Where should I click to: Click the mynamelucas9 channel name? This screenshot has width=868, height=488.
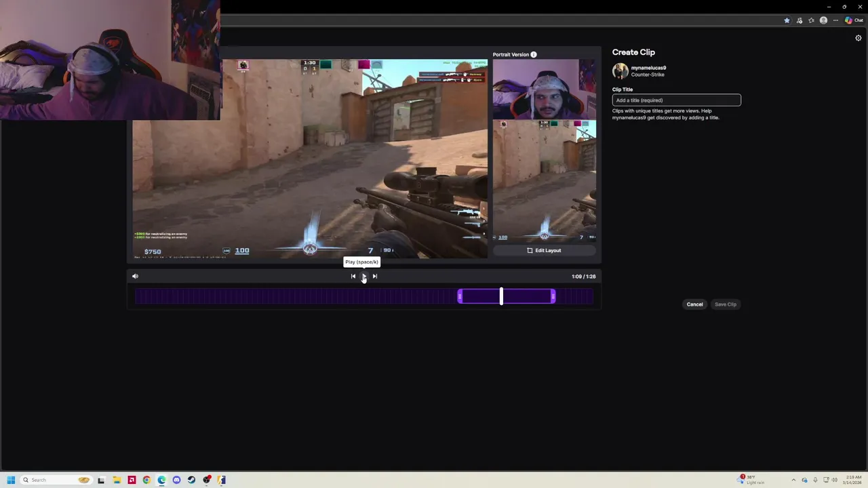[648, 68]
